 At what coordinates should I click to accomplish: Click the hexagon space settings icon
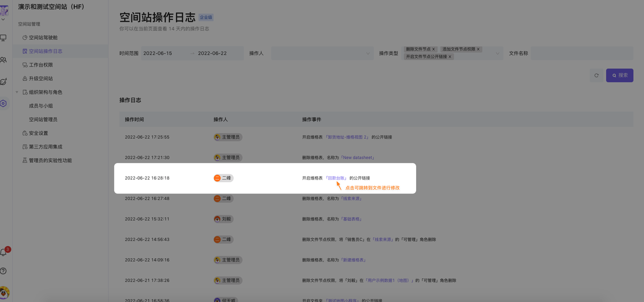coord(3,103)
